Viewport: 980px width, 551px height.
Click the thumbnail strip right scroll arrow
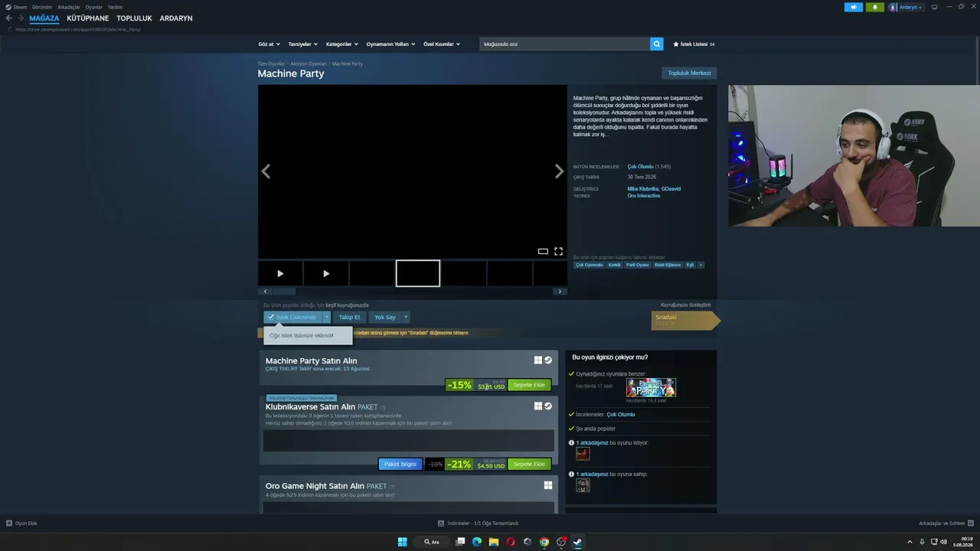click(x=560, y=292)
